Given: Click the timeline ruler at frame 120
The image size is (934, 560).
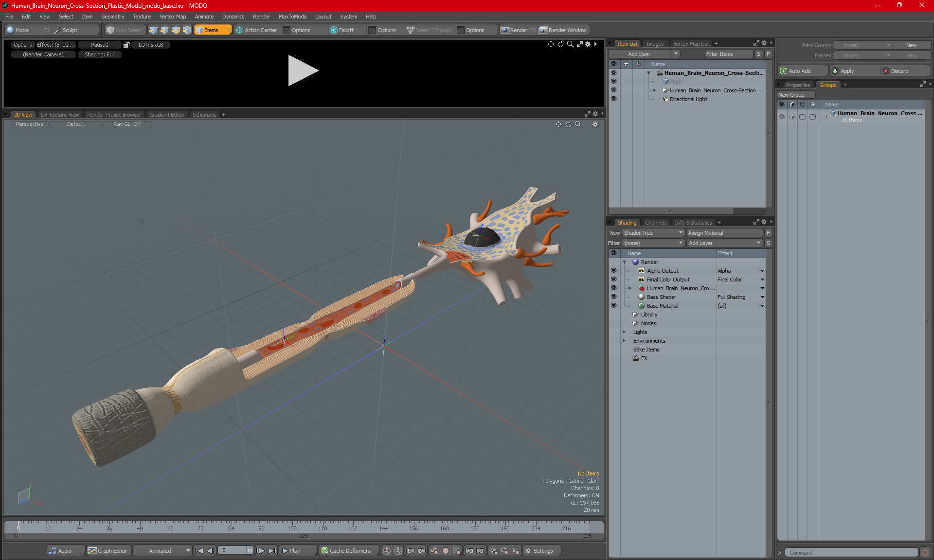Looking at the screenshot, I should coord(323,528).
